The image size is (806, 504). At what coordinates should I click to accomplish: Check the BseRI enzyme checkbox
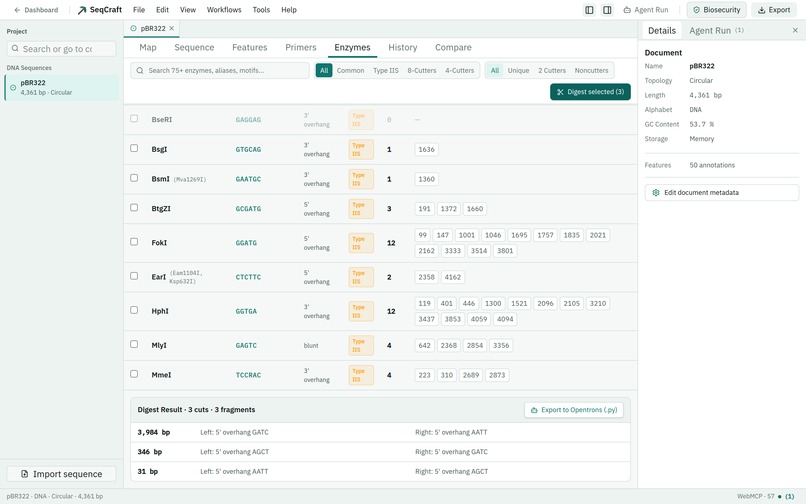point(134,118)
